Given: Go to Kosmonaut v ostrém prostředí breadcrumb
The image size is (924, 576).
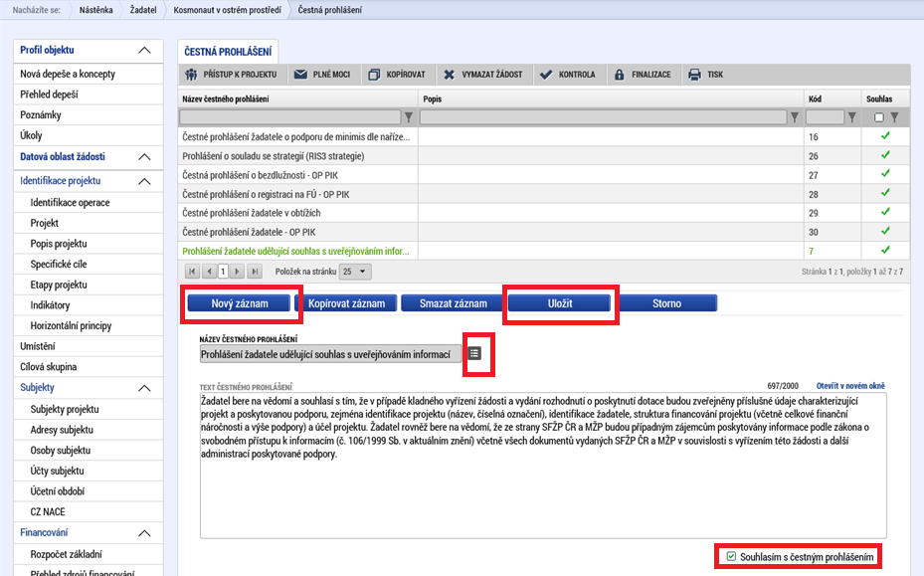Looking at the screenshot, I should (228, 10).
